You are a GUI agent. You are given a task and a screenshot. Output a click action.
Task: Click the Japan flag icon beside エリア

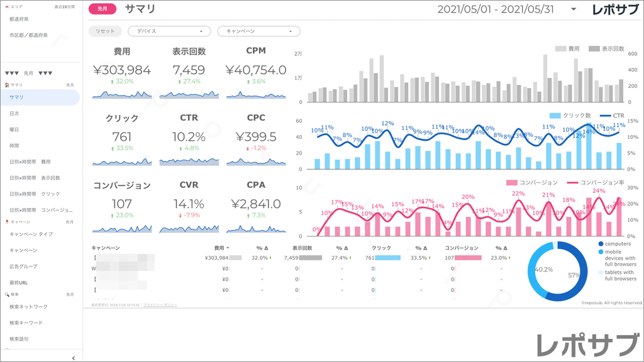click(6, 6)
